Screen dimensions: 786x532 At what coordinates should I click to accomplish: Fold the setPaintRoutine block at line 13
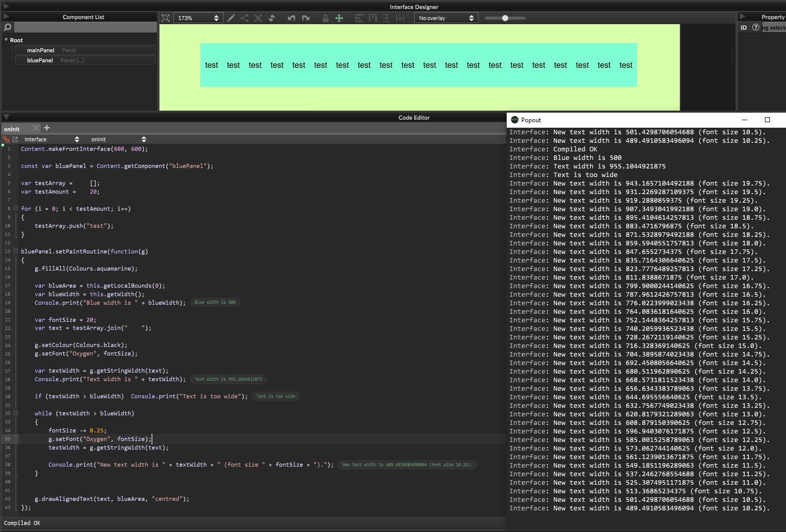point(16,251)
